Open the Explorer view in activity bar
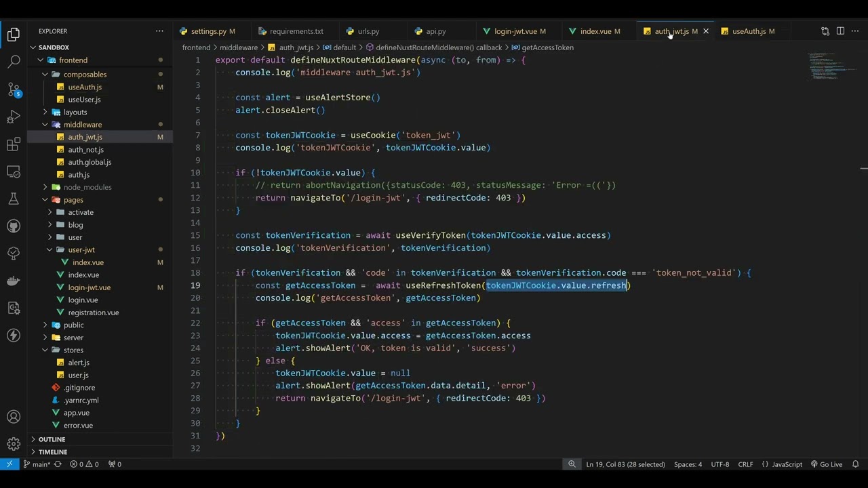 [x=14, y=35]
